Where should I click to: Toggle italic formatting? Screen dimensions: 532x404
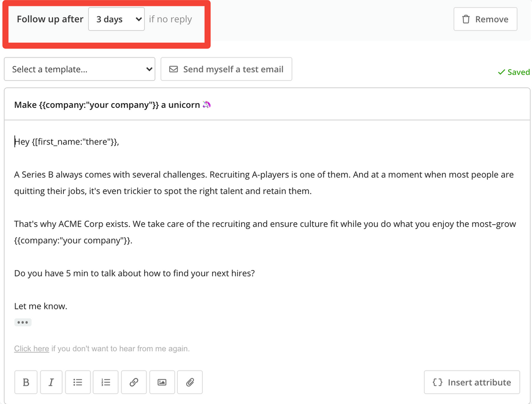(51, 382)
